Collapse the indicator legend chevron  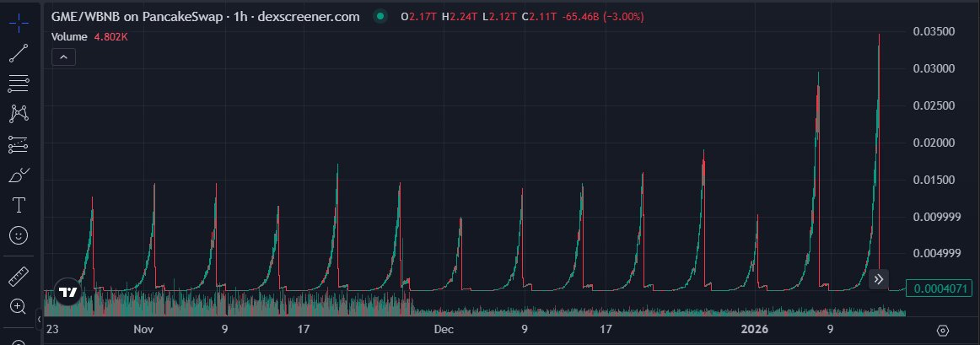[64, 57]
